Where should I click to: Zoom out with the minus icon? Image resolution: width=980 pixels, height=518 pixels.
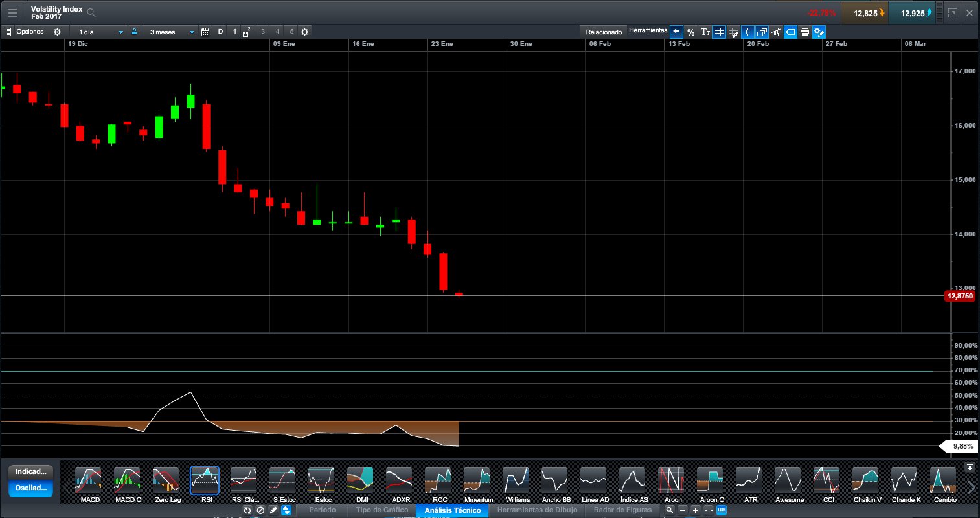tap(683, 510)
